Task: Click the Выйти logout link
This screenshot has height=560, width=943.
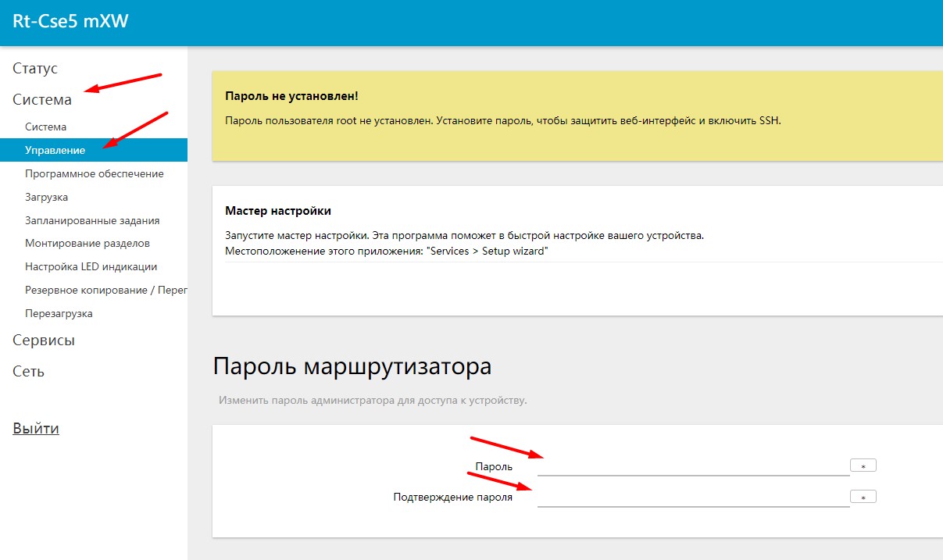Action: (x=36, y=429)
